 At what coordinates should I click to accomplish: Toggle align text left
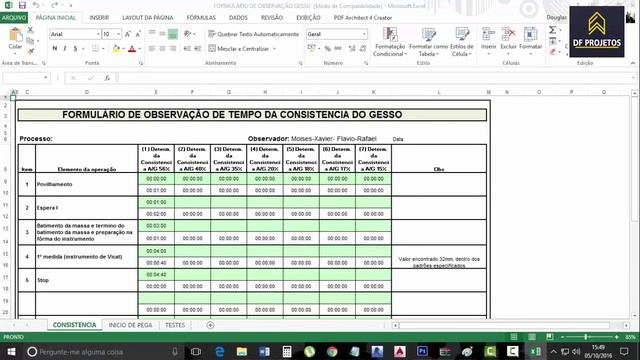click(152, 49)
